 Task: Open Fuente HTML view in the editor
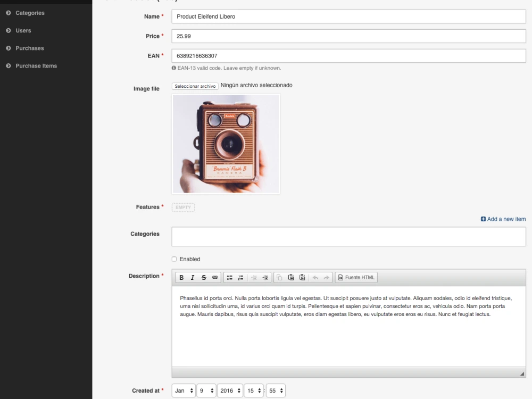tap(356, 277)
